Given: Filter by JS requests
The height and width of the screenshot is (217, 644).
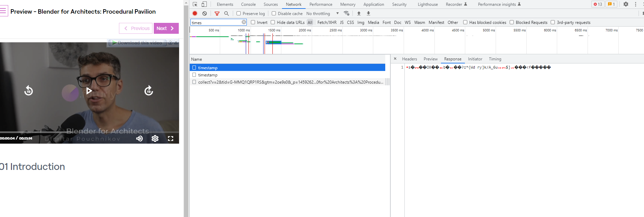Looking at the screenshot, I should (x=341, y=22).
